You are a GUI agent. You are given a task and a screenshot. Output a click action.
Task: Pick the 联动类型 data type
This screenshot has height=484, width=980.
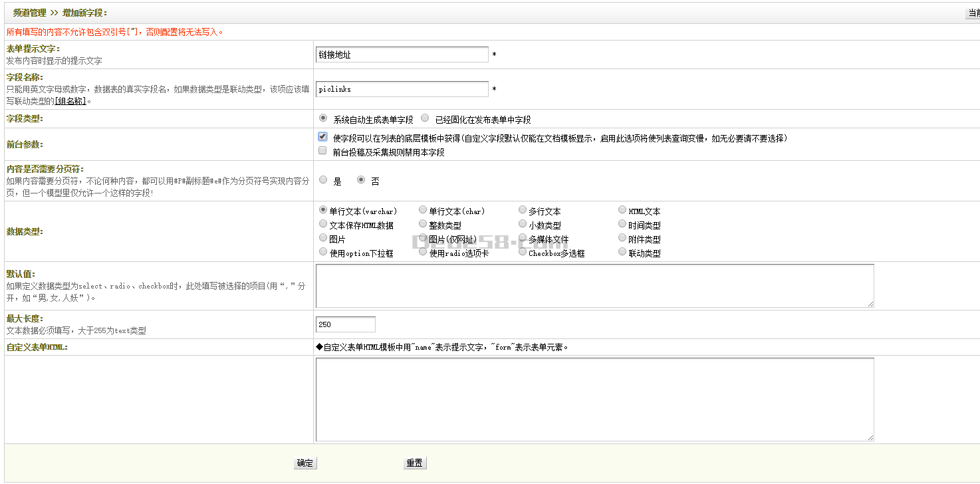(x=622, y=252)
